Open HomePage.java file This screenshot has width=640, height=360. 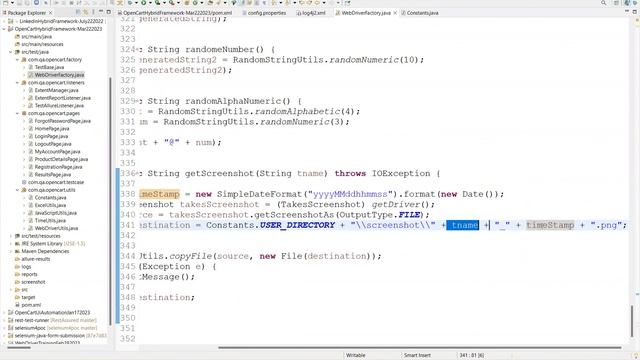click(49, 129)
